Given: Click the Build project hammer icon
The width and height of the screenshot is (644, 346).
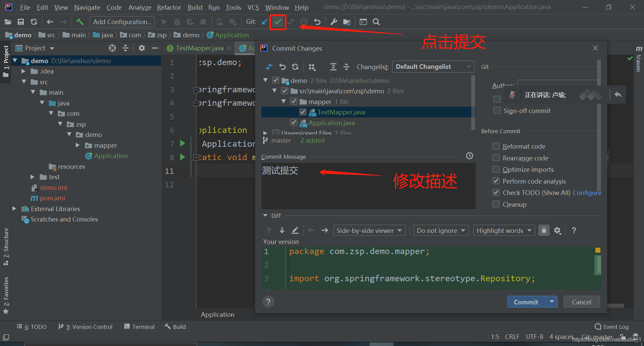Looking at the screenshot, I should [80, 22].
